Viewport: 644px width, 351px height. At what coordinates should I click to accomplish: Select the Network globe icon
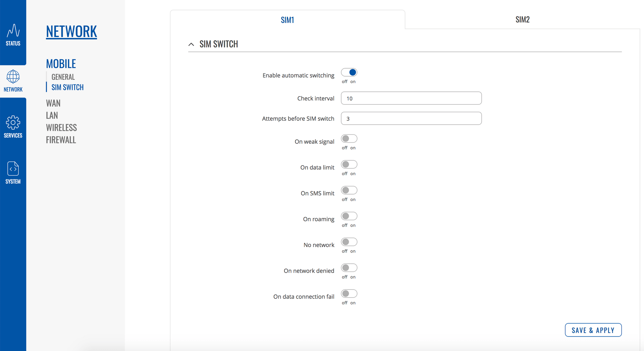(x=13, y=77)
